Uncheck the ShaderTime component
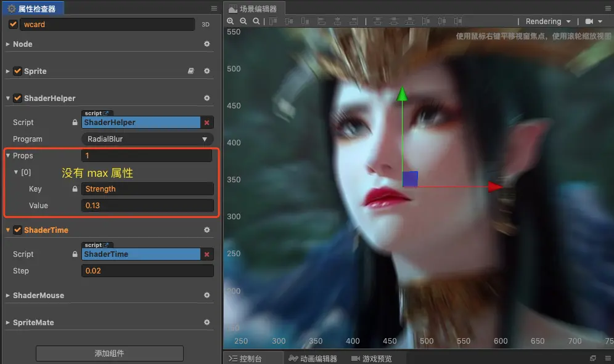 click(17, 230)
